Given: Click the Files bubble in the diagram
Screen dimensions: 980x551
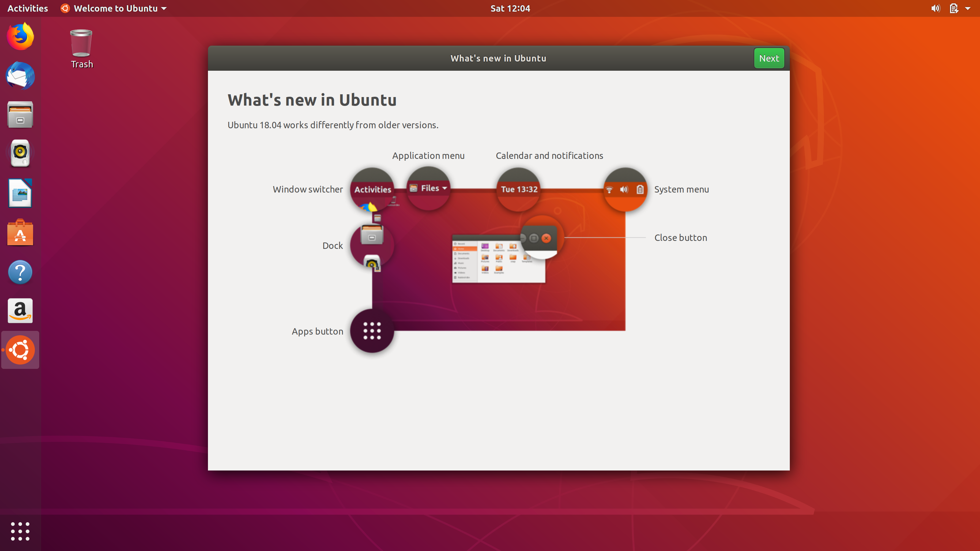Looking at the screenshot, I should (428, 189).
